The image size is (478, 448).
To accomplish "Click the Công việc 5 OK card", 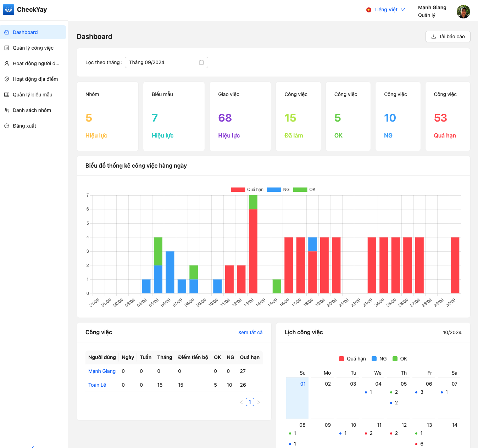I will click(348, 117).
